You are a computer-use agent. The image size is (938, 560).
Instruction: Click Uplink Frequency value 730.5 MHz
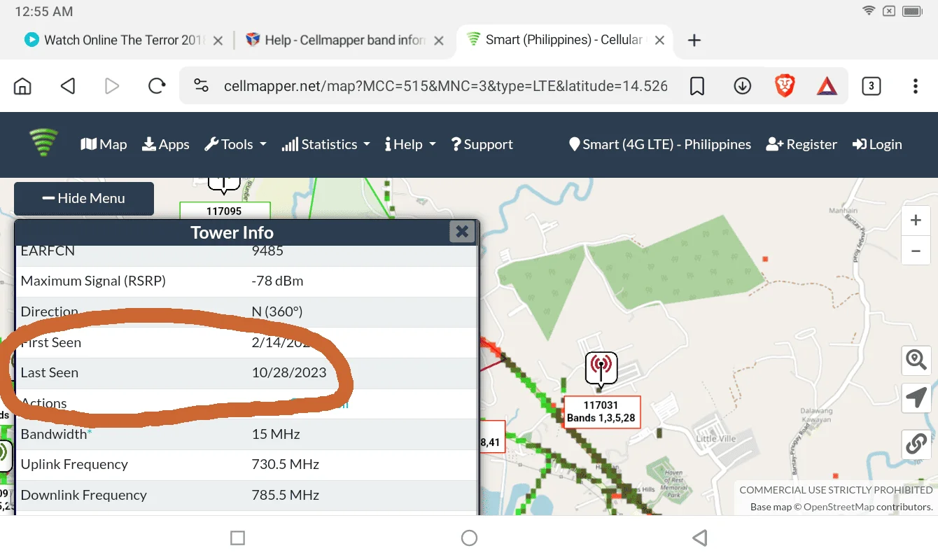286,464
